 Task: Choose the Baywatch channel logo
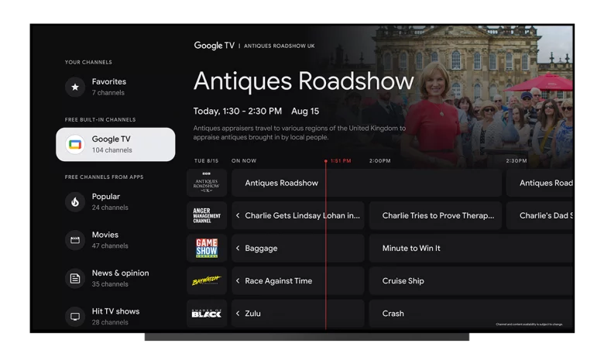207,281
